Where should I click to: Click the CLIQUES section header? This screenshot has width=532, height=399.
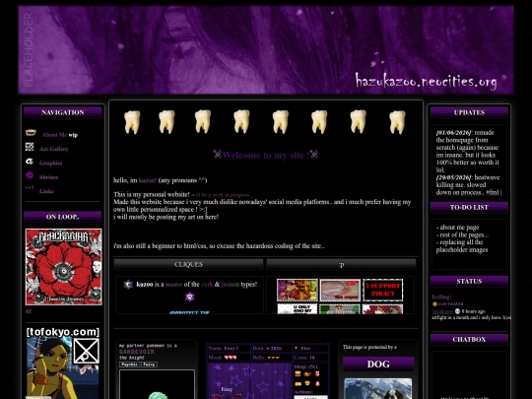pyautogui.click(x=188, y=264)
